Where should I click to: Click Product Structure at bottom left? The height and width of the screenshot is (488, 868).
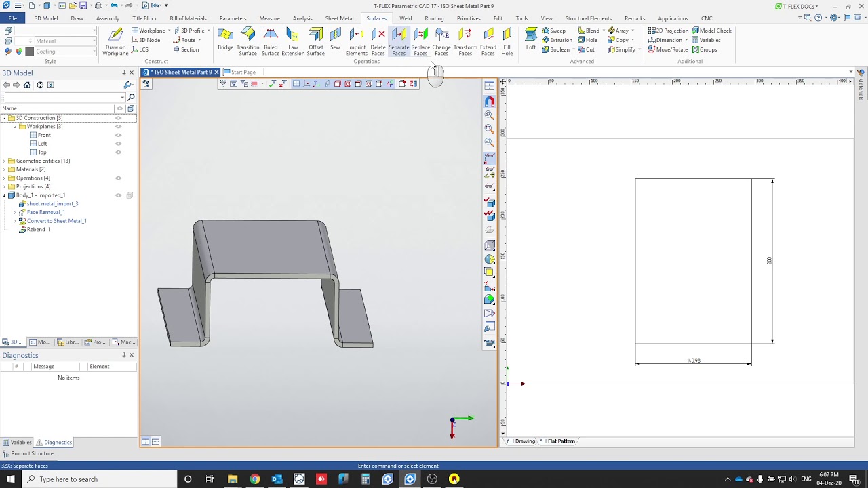point(28,453)
